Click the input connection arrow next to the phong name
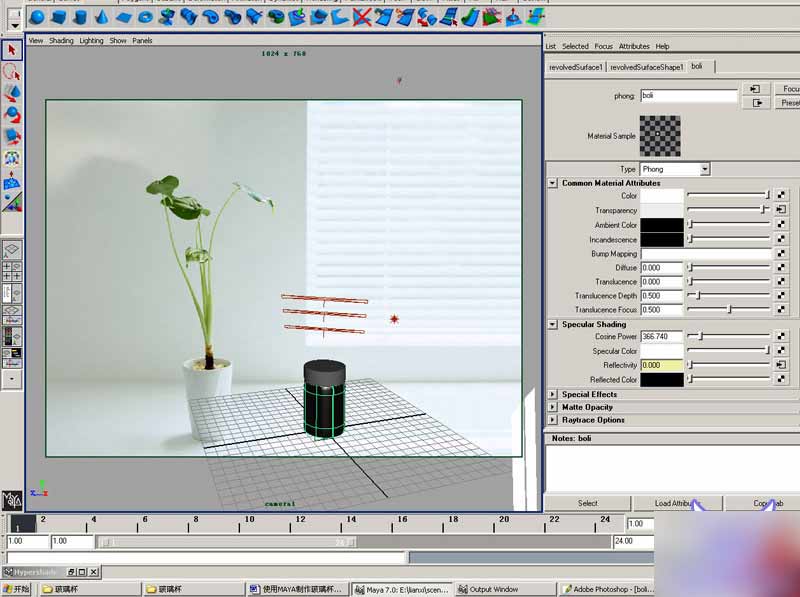800x597 pixels. click(x=754, y=89)
